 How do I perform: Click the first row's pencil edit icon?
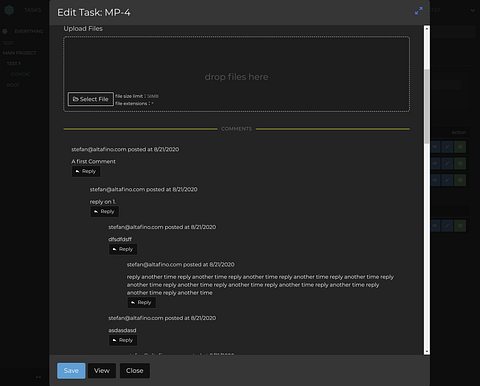tap(447, 147)
